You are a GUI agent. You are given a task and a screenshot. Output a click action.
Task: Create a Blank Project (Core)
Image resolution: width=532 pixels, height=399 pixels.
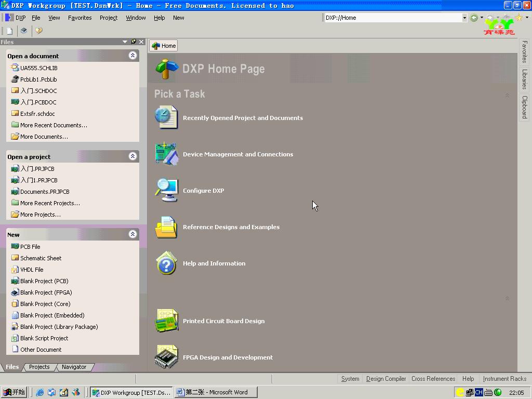(x=45, y=304)
